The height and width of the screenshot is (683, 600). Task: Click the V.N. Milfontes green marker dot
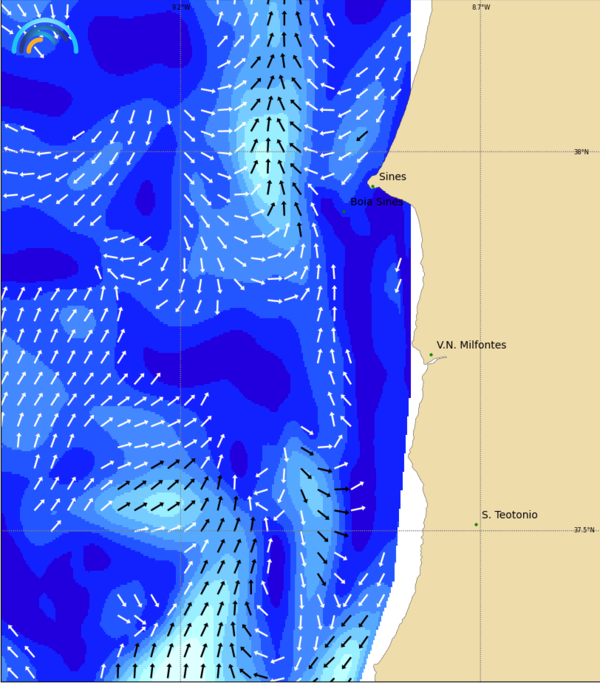tap(431, 355)
